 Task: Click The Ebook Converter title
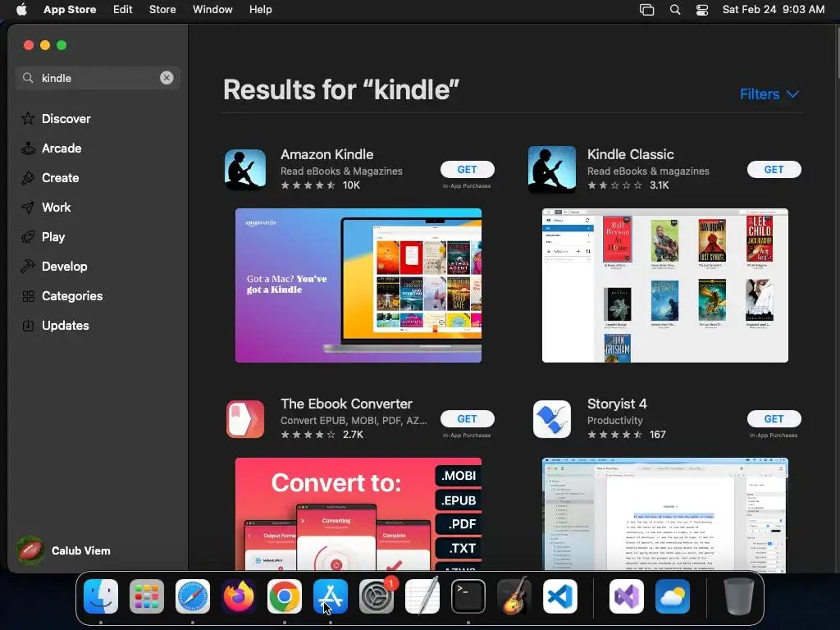(x=346, y=404)
